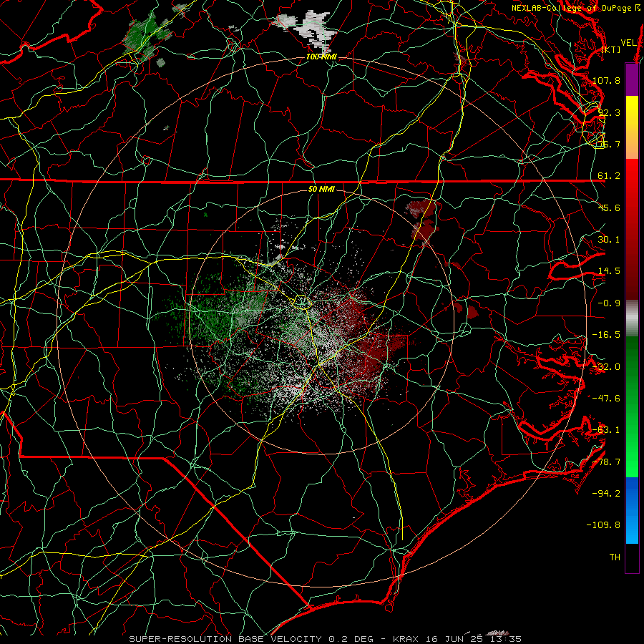Click the purple segment of the color bar
Screen dimensions: 644x644
click(x=632, y=79)
